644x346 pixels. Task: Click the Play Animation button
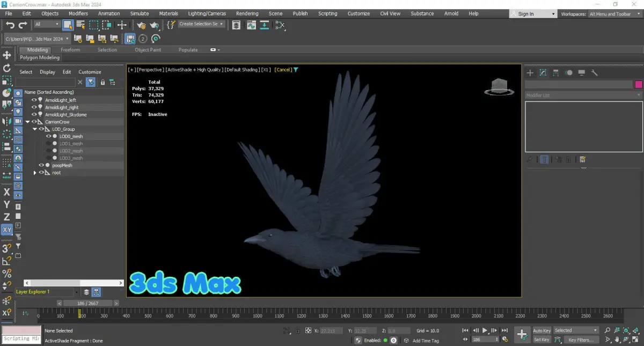click(485, 330)
